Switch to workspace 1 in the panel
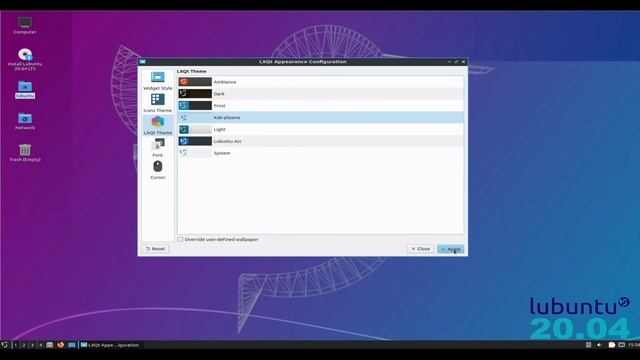 coord(16,345)
